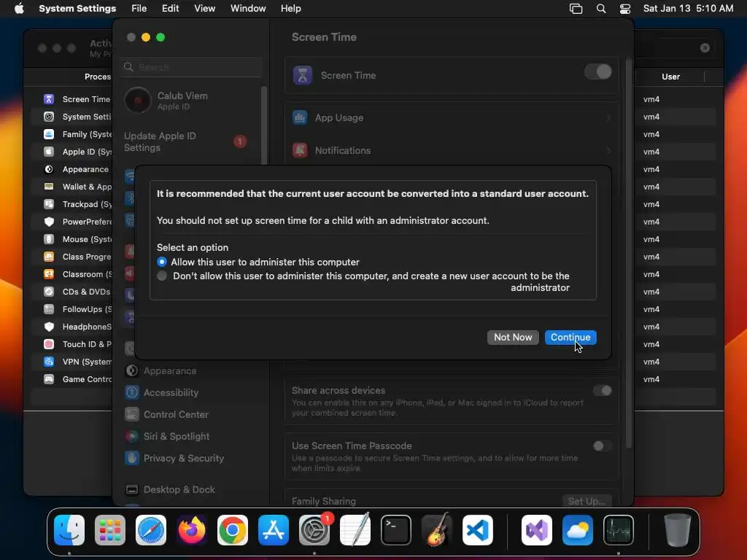The image size is (747, 560).
Task: Click the Stage Manager menu bar icon
Action: tap(576, 9)
